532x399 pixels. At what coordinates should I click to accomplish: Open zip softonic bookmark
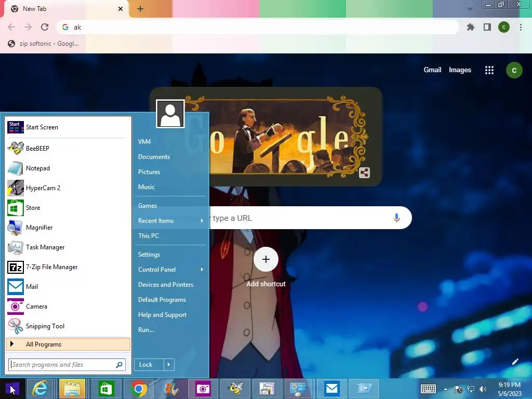43,44
